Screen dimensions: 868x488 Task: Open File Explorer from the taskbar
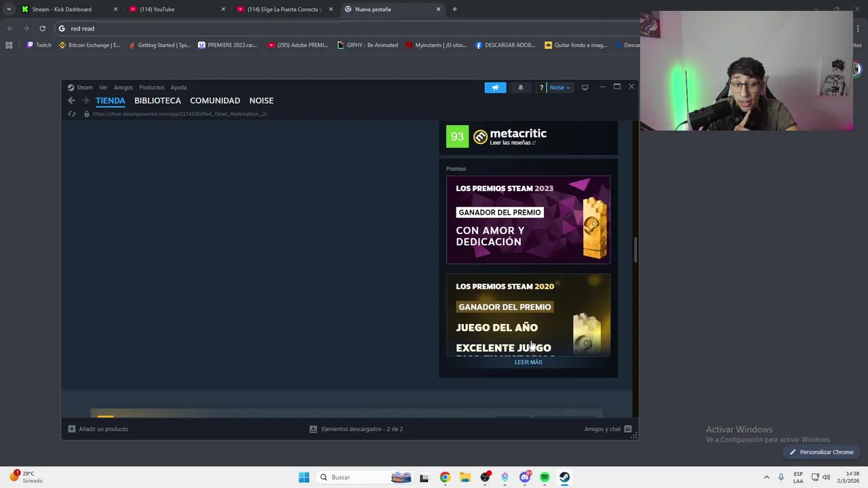pyautogui.click(x=465, y=477)
